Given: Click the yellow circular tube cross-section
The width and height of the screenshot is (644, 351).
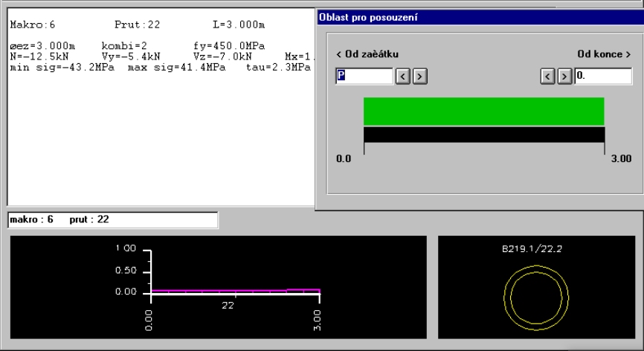Looking at the screenshot, I should point(535,297).
